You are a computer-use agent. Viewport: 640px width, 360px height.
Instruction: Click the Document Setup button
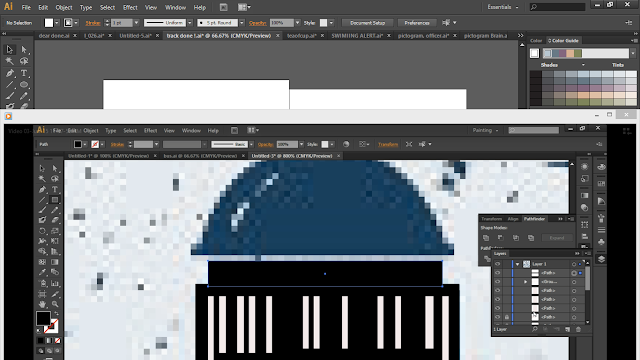point(367,23)
